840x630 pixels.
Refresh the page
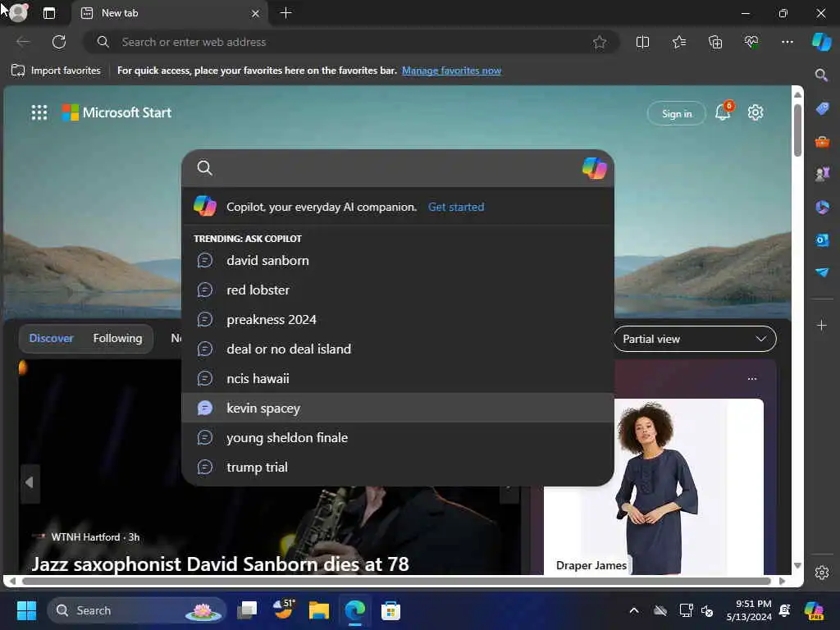click(59, 42)
